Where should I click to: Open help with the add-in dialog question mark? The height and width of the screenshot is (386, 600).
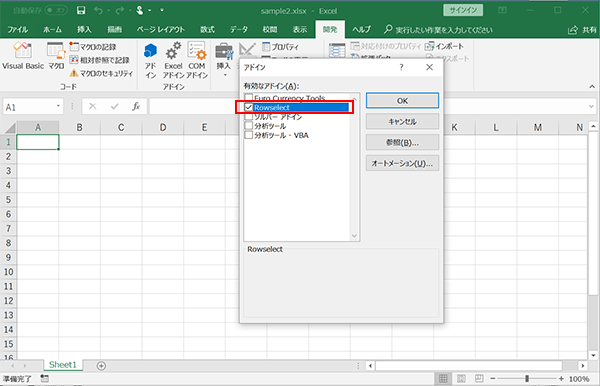[401, 67]
